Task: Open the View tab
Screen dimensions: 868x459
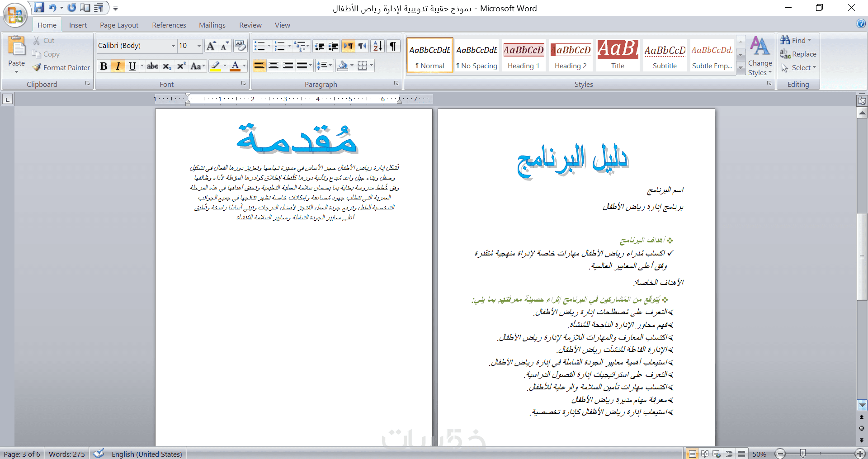Action: click(283, 25)
